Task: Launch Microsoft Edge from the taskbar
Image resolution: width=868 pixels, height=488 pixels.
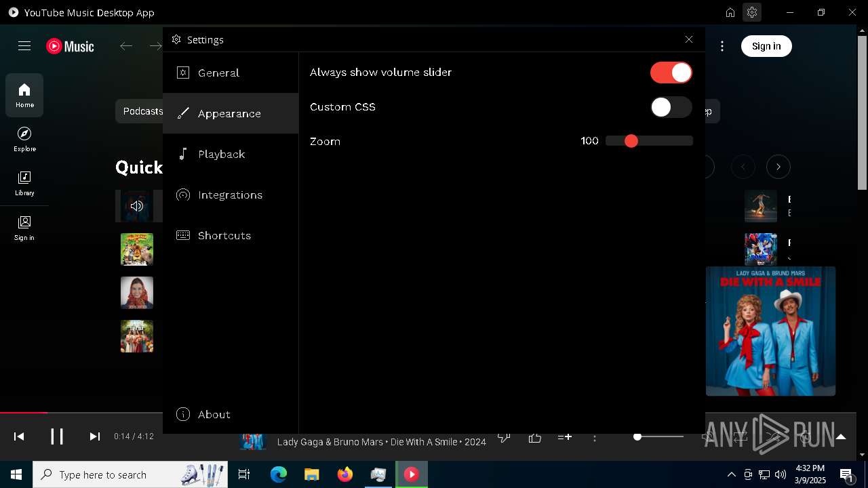Action: click(x=279, y=474)
